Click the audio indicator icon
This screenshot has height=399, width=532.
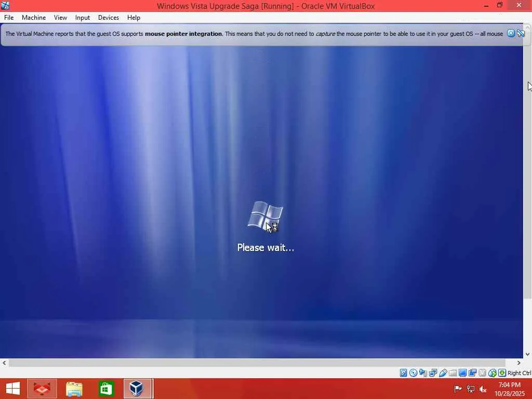(x=423, y=373)
